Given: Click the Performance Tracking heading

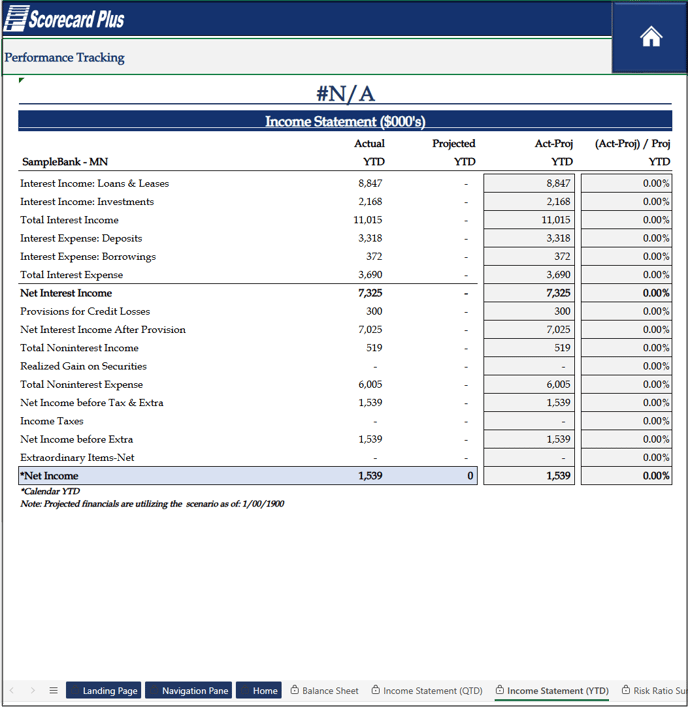Looking at the screenshot, I should 64,58.
